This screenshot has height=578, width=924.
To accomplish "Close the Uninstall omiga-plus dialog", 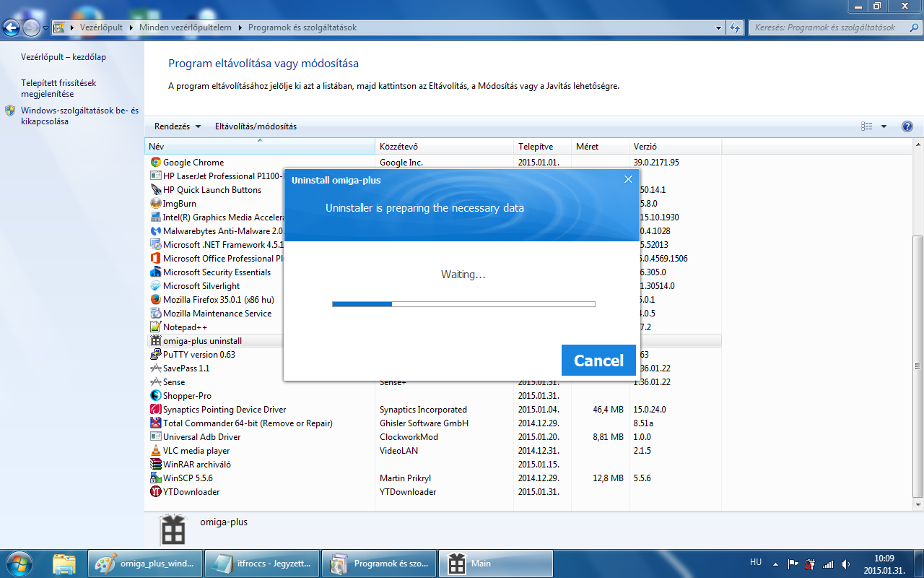I will coord(628,180).
